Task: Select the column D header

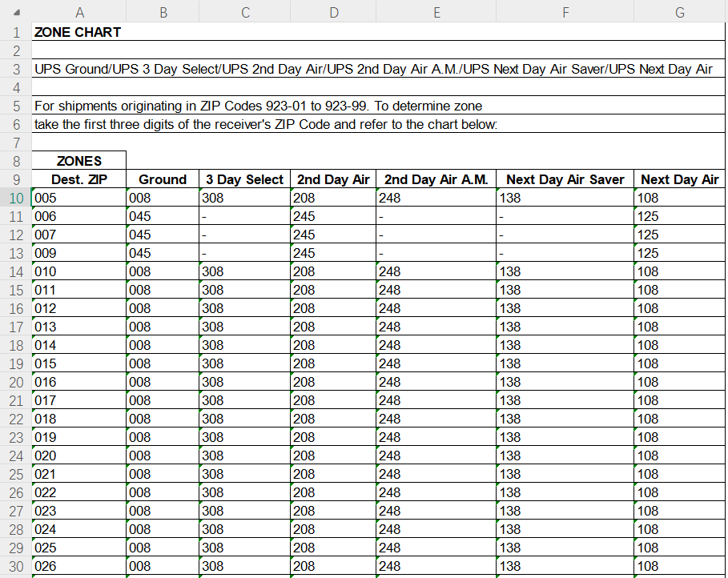Action: point(332,12)
